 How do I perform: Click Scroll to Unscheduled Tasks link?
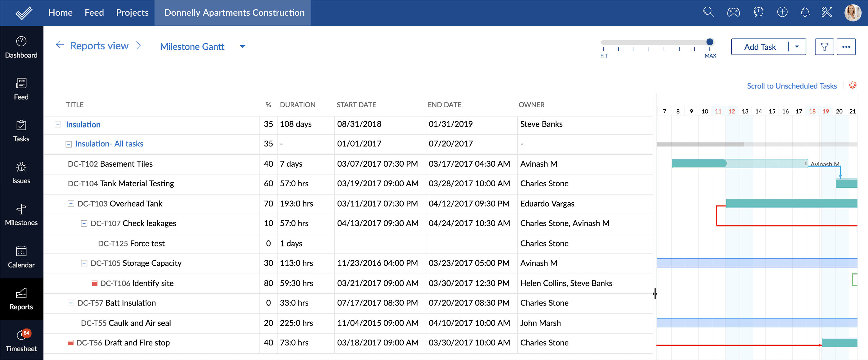(792, 86)
